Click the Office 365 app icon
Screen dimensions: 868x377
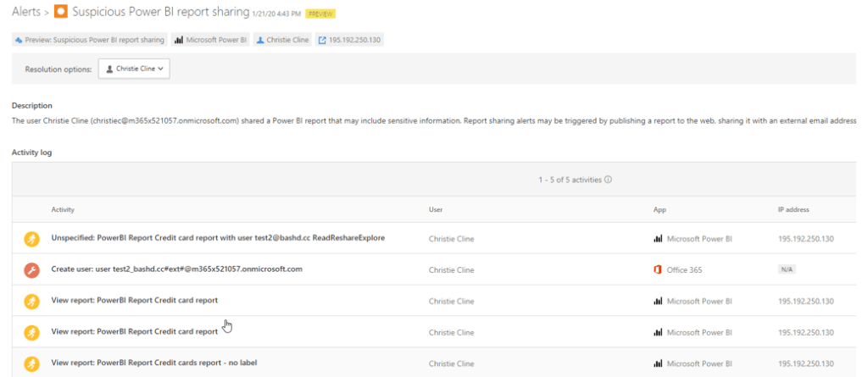(657, 269)
